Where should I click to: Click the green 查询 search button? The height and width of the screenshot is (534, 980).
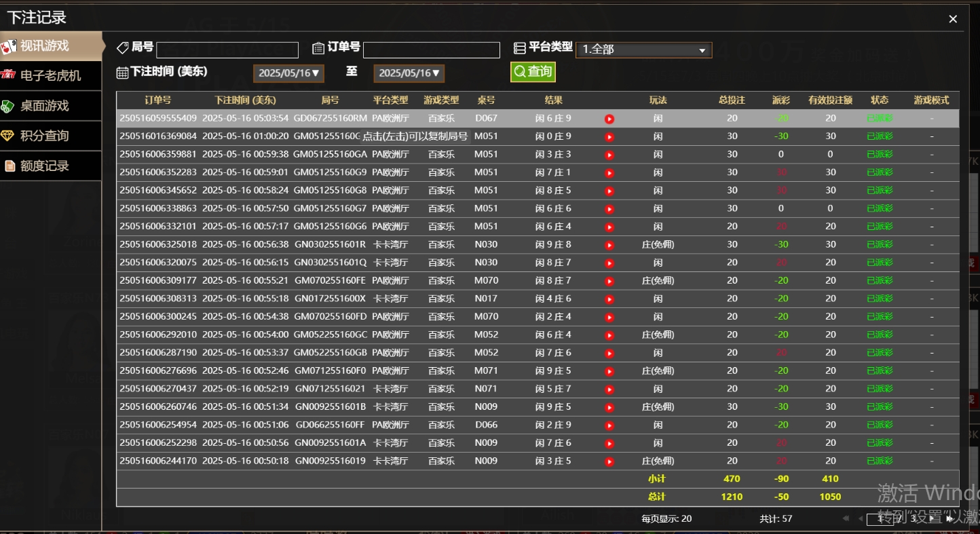coord(533,71)
